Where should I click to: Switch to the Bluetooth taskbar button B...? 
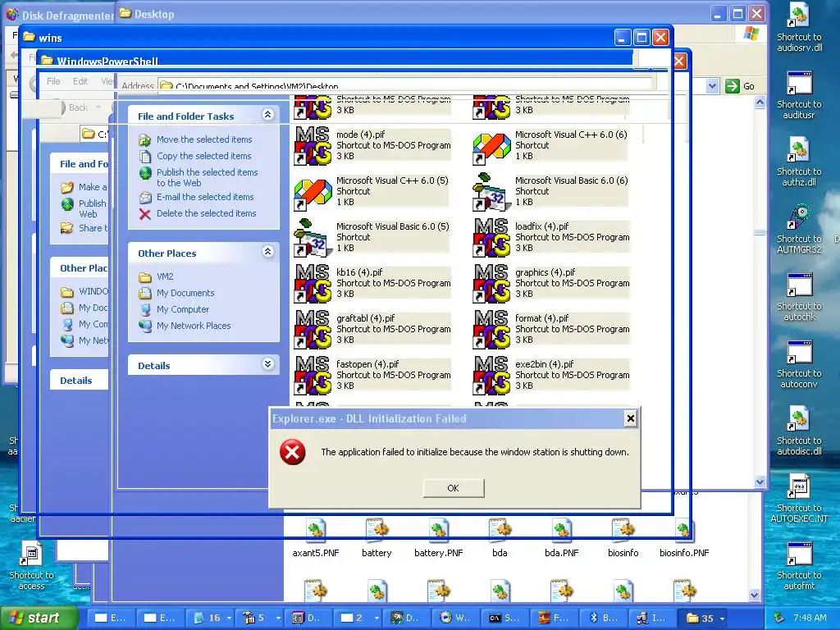(603, 619)
